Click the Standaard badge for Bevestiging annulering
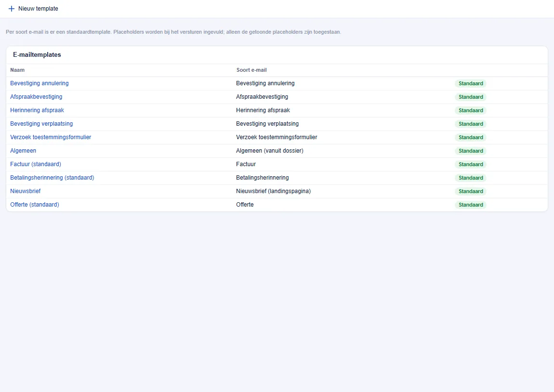 click(x=471, y=83)
